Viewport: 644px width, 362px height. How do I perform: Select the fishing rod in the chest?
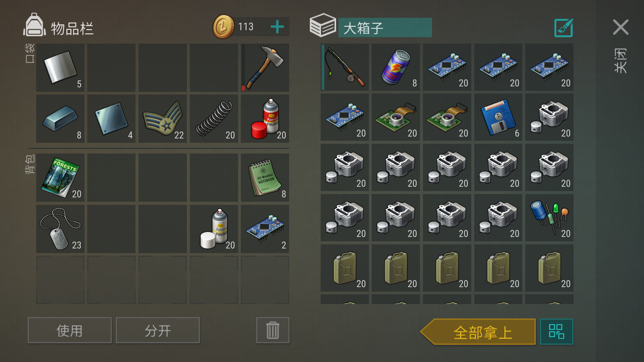tap(345, 67)
